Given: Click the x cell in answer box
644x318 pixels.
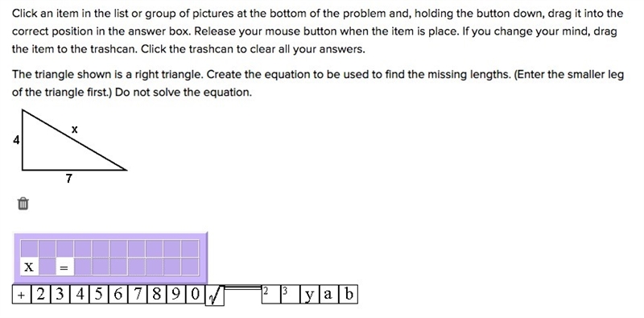Looking at the screenshot, I should click(x=29, y=267).
